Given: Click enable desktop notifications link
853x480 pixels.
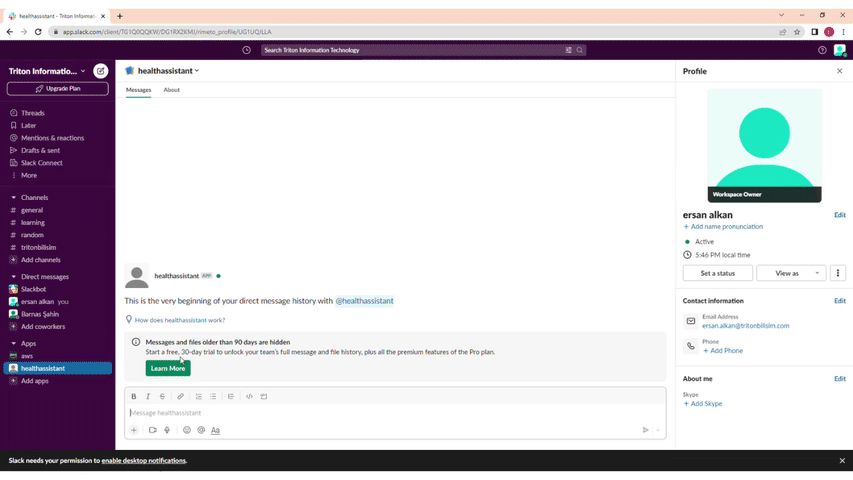Looking at the screenshot, I should coord(144,460).
